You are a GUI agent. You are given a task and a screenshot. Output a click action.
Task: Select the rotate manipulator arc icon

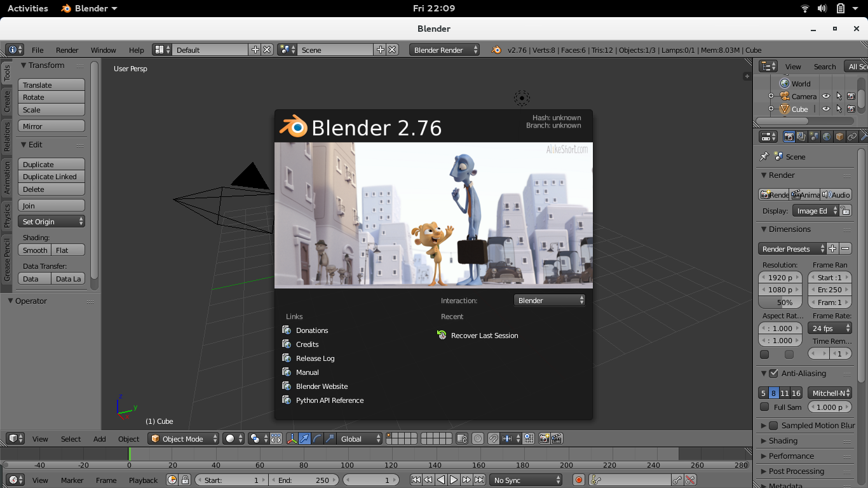[x=317, y=439]
